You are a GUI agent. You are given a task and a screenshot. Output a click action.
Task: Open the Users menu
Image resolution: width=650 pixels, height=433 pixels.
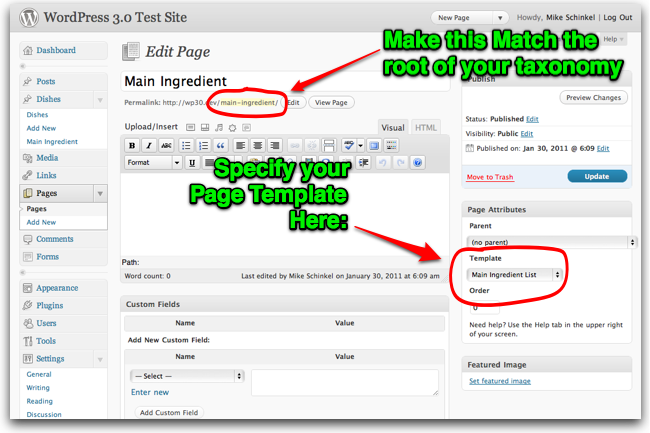pyautogui.click(x=46, y=323)
